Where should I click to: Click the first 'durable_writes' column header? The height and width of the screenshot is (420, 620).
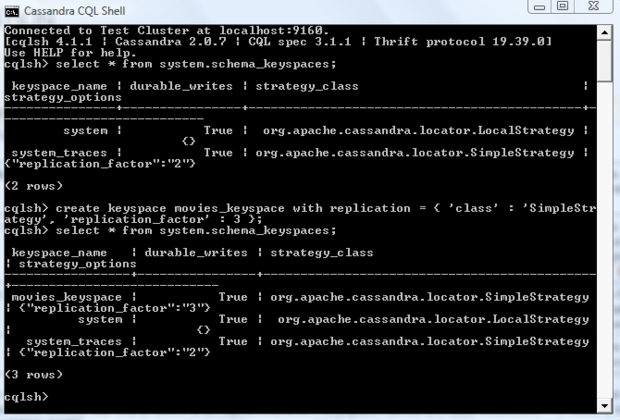pos(181,86)
